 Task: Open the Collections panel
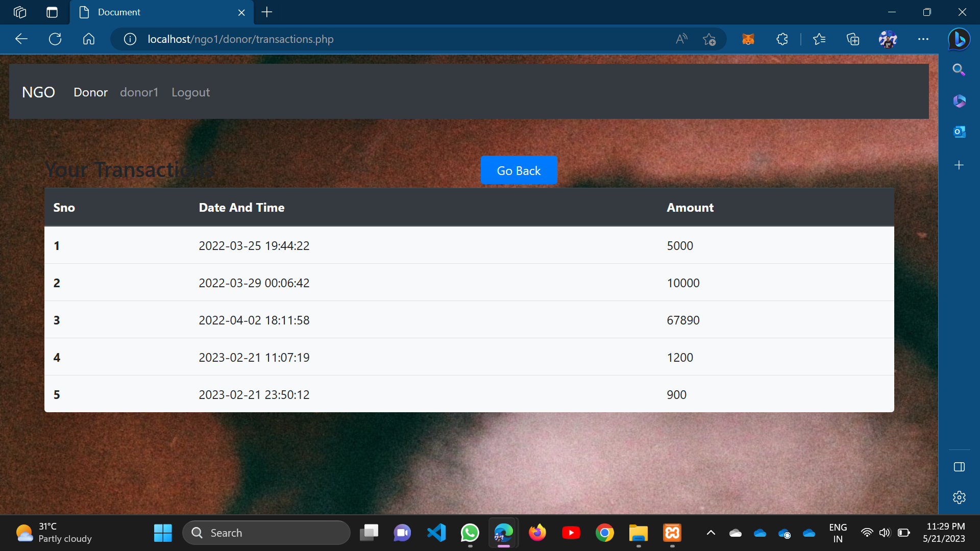853,39
